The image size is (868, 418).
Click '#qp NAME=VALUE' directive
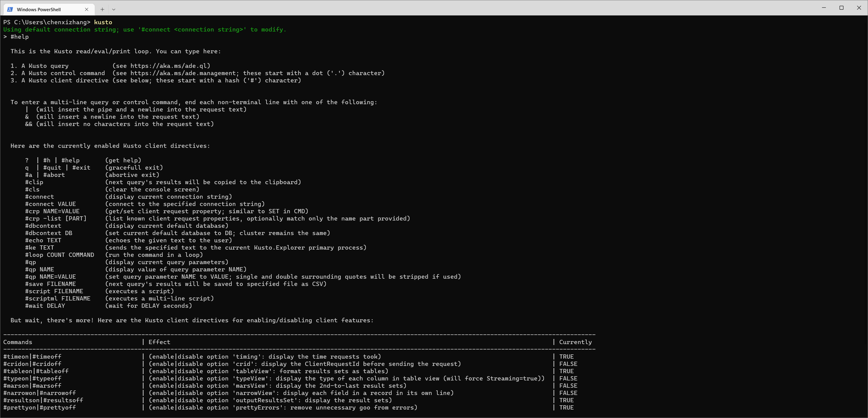(x=51, y=277)
